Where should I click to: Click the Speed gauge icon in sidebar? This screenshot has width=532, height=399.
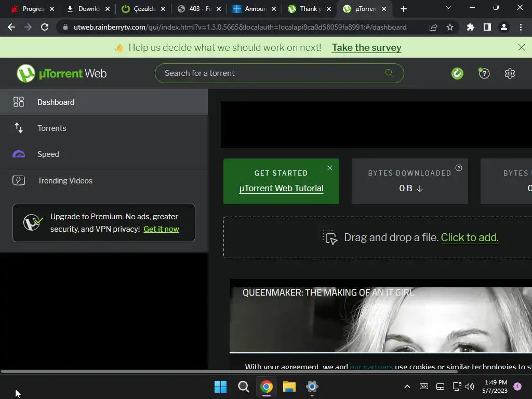click(19, 154)
